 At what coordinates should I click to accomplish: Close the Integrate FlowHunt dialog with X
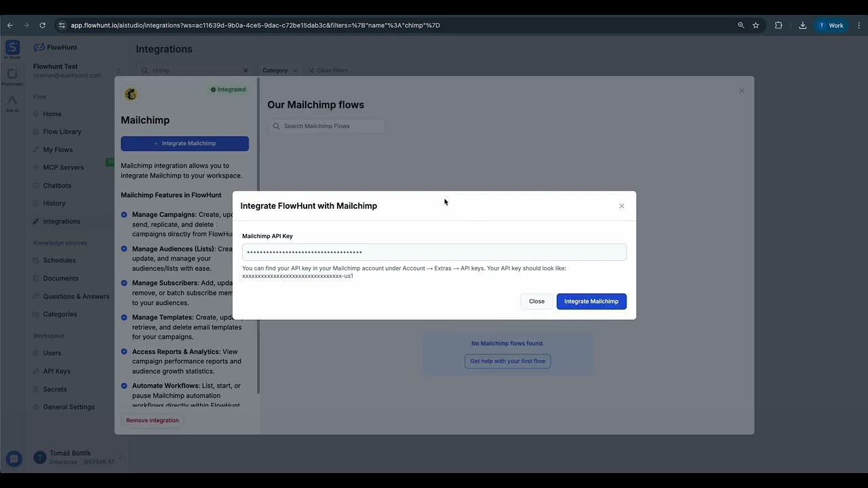click(621, 206)
